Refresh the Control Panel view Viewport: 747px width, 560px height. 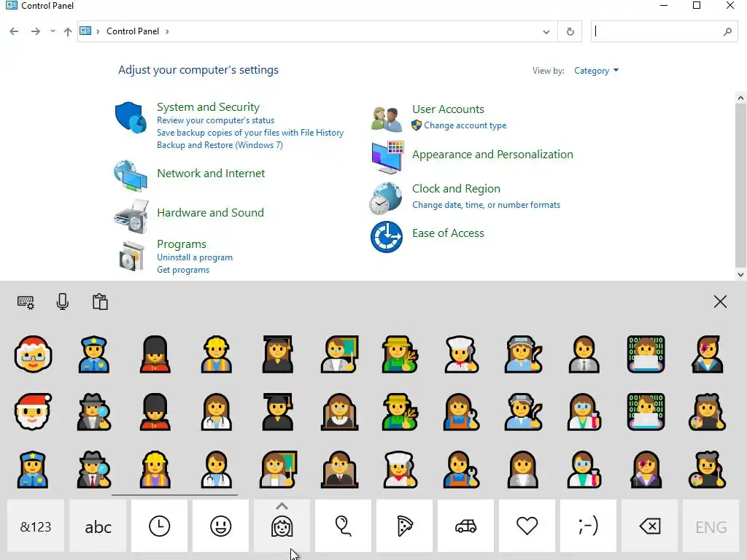pyautogui.click(x=570, y=32)
